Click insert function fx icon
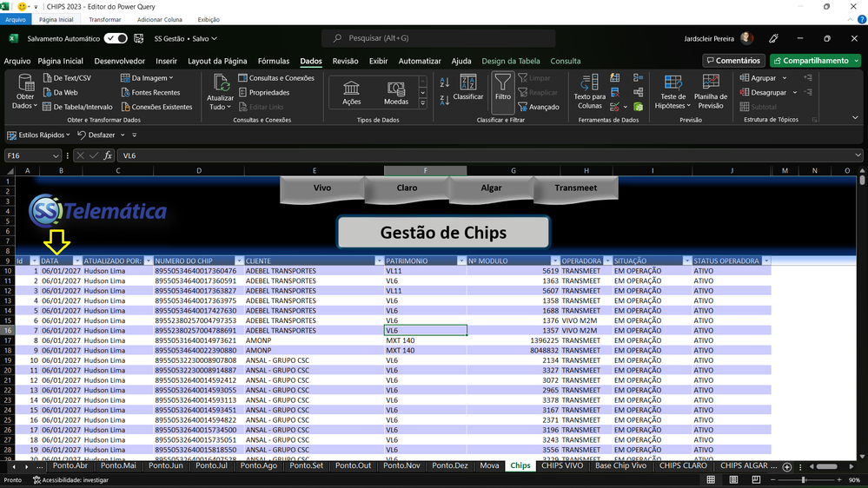 [108, 155]
